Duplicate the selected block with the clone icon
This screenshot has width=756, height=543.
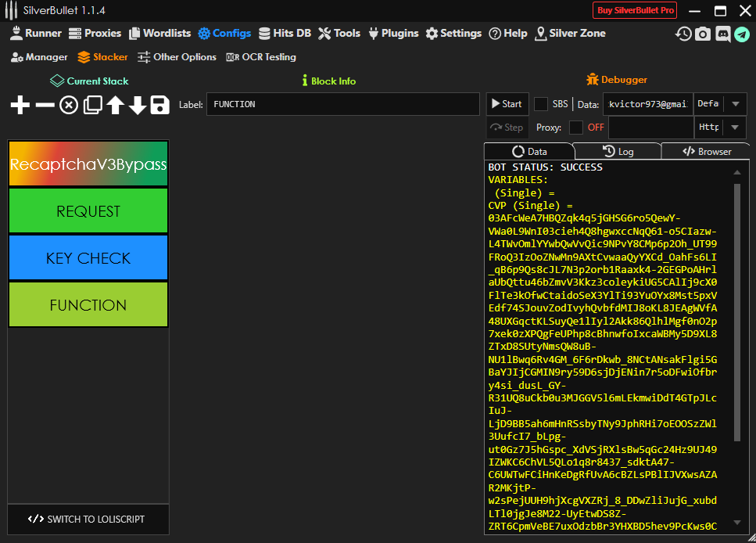tap(93, 105)
